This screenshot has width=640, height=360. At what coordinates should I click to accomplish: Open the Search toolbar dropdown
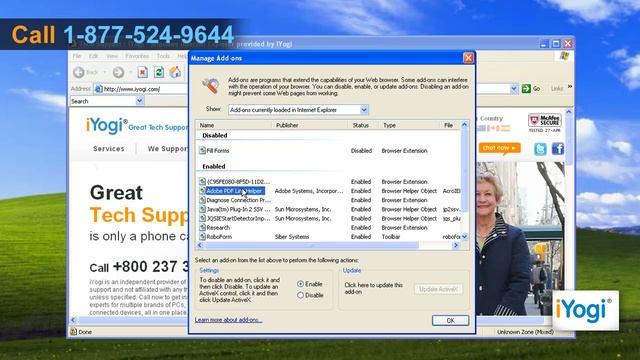coord(139,101)
